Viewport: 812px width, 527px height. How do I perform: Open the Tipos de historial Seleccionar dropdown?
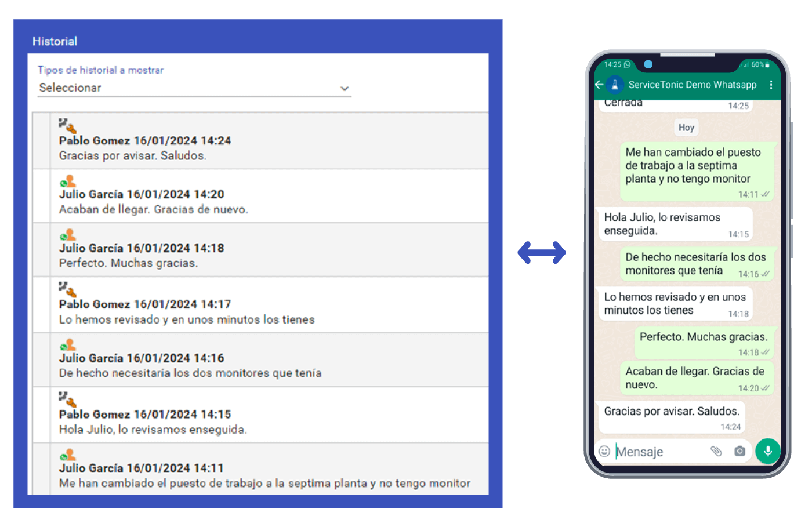coord(194,88)
